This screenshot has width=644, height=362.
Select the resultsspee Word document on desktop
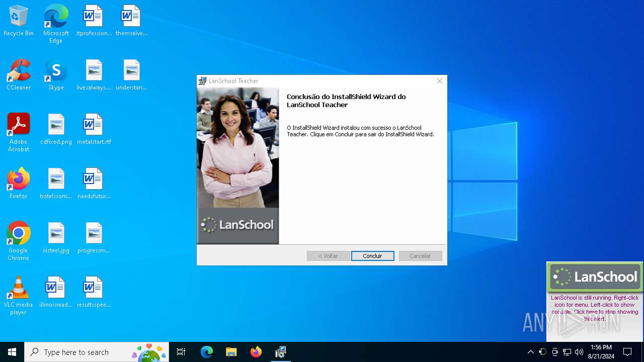pyautogui.click(x=94, y=293)
